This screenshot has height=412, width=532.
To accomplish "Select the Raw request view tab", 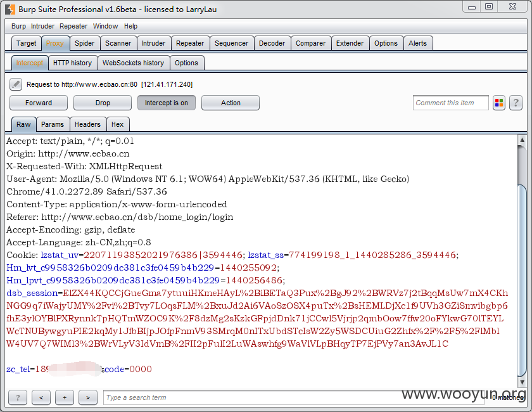I will pos(23,124).
